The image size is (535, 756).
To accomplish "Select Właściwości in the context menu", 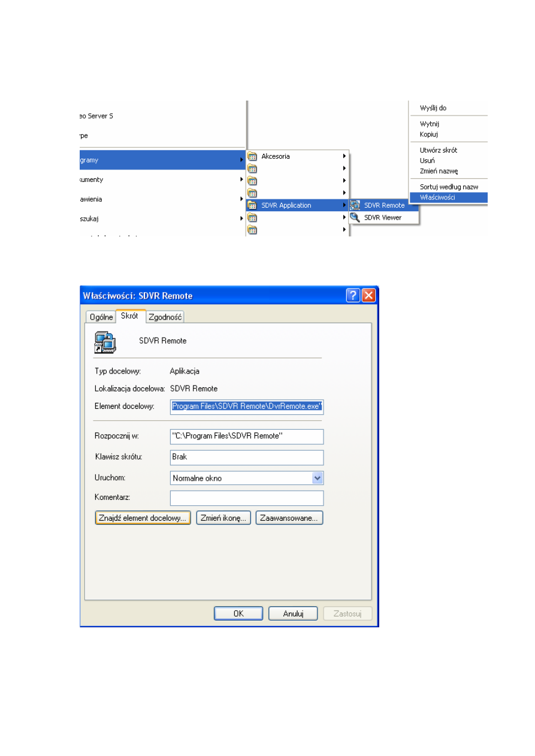I will tap(438, 198).
